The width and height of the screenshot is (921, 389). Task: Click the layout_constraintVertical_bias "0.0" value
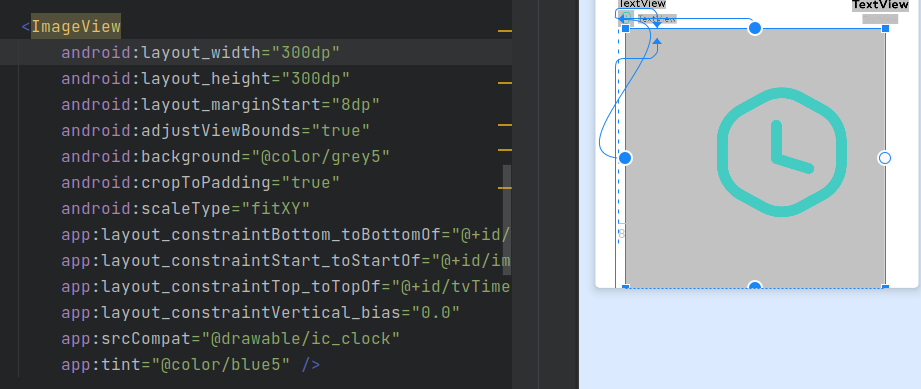(435, 312)
